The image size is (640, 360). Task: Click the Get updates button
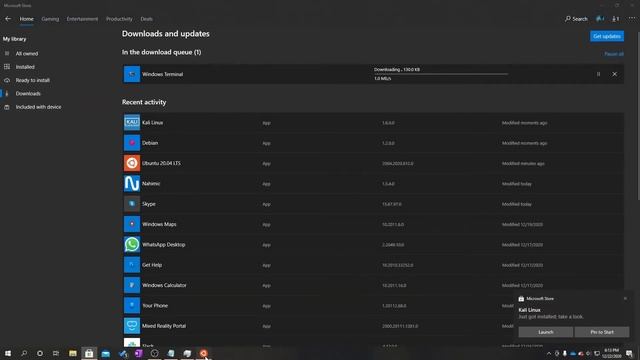click(607, 36)
